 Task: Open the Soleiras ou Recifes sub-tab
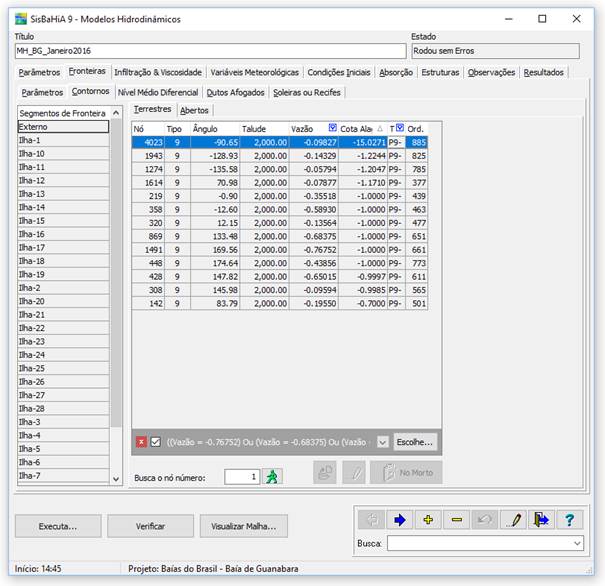307,93
